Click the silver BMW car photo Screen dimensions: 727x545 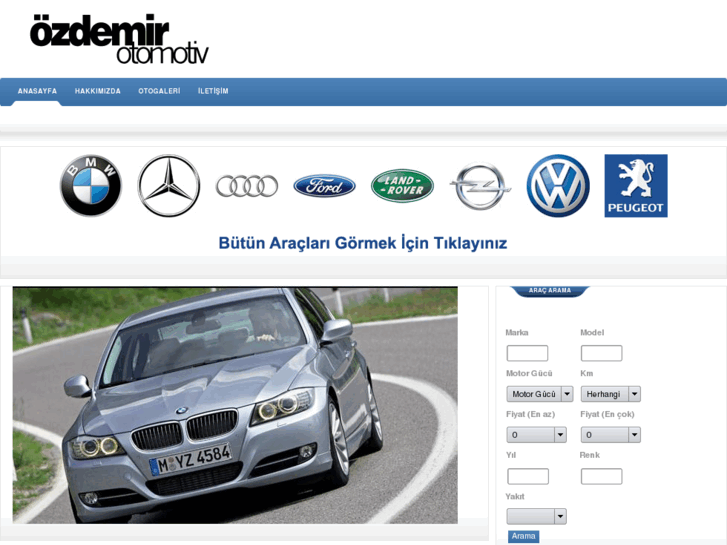point(235,405)
